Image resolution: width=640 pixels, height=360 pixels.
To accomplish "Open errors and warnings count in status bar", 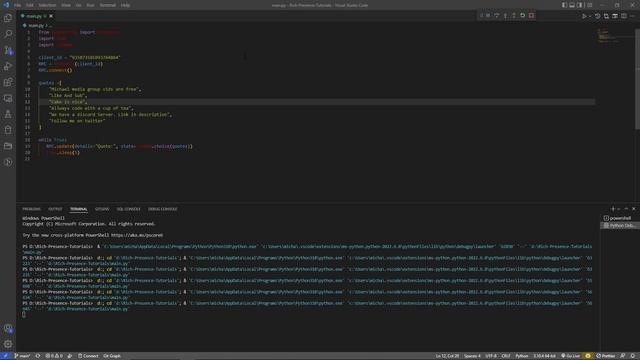I will pyautogui.click(x=54, y=356).
